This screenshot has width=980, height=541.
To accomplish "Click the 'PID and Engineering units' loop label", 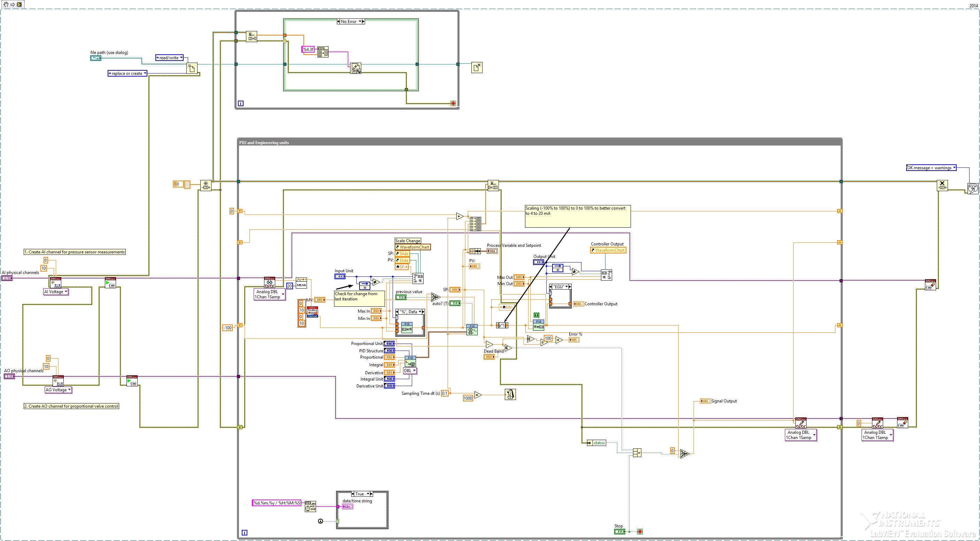I will 264,143.
